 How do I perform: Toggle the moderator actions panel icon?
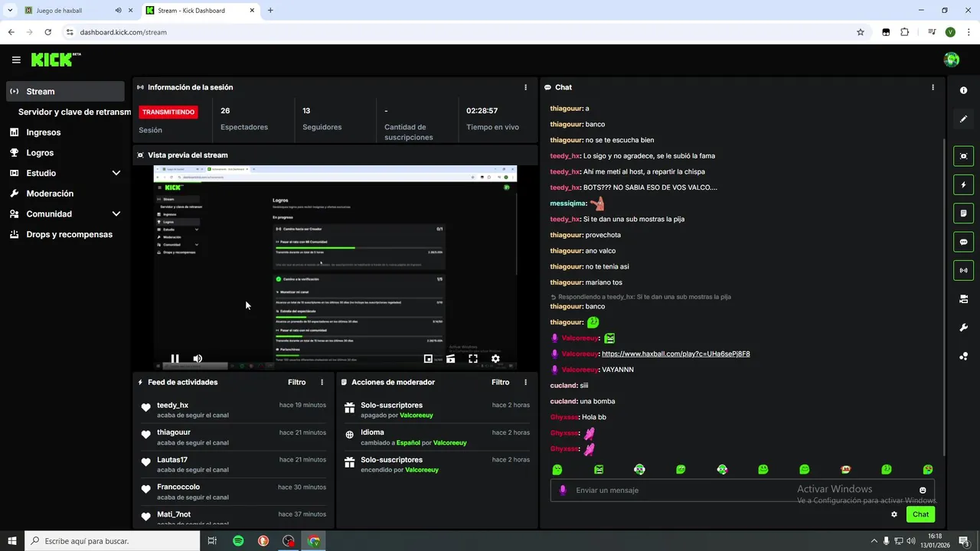[963, 213]
